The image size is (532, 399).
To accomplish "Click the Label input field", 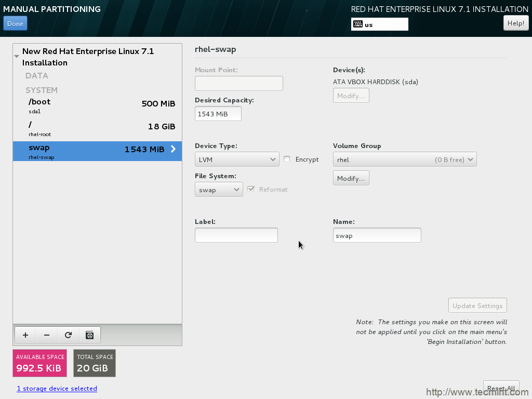I will click(x=236, y=235).
